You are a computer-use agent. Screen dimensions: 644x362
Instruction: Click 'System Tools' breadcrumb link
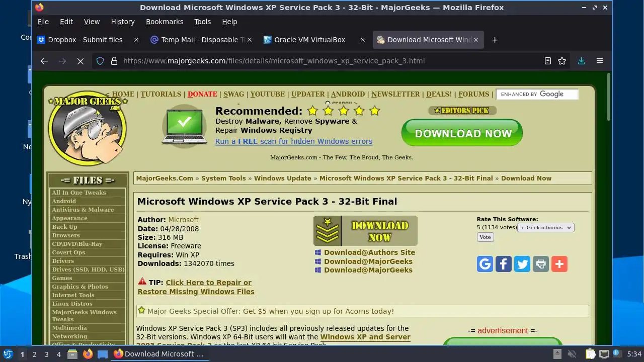(223, 178)
